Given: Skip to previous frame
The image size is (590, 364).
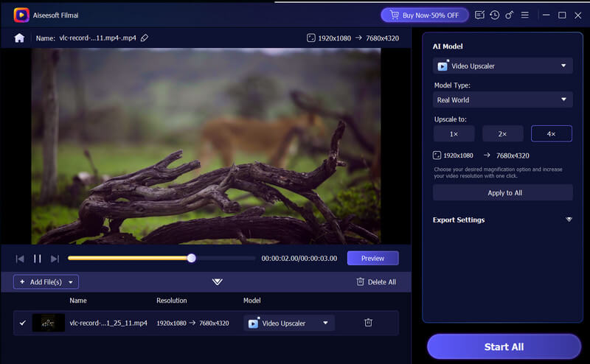Looking at the screenshot, I should 20,259.
